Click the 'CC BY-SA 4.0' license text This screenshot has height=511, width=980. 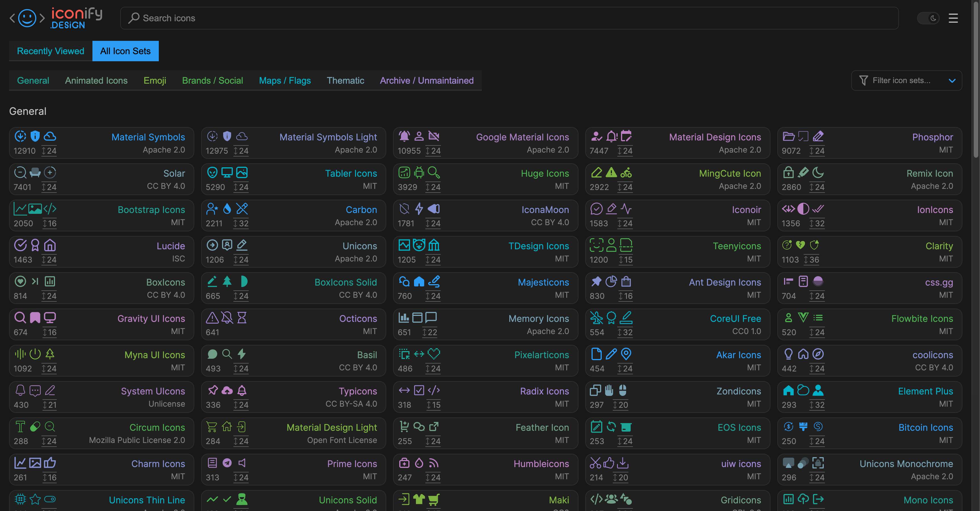tap(351, 404)
